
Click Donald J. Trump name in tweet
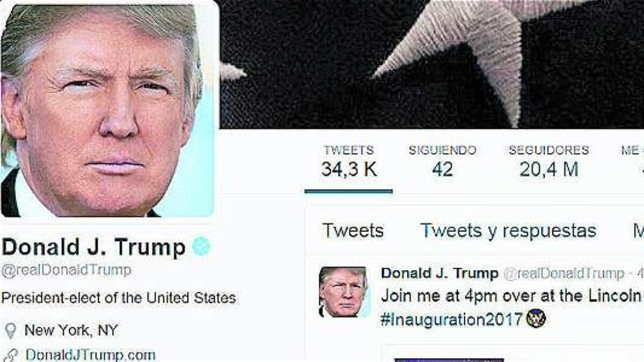pyautogui.click(x=440, y=274)
